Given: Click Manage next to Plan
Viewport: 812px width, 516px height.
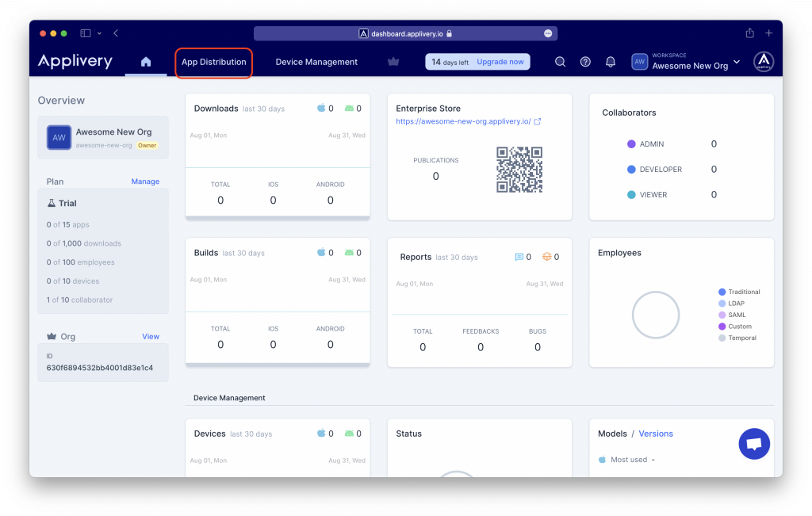Looking at the screenshot, I should [x=145, y=182].
